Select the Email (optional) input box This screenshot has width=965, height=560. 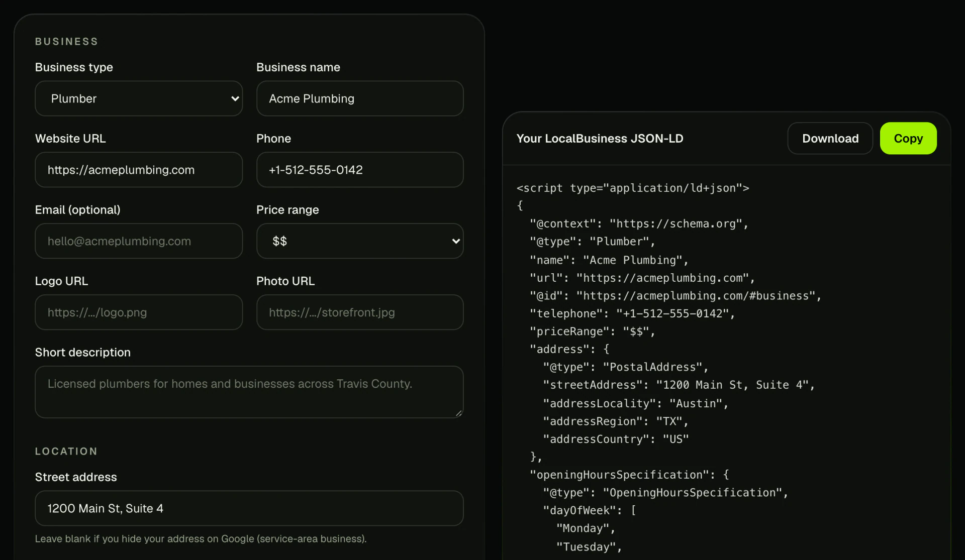click(139, 241)
